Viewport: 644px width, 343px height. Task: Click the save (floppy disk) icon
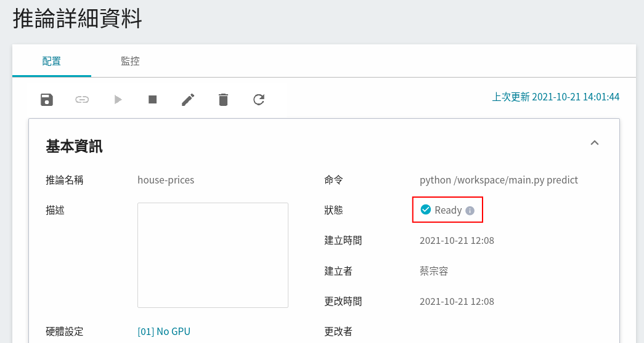47,99
